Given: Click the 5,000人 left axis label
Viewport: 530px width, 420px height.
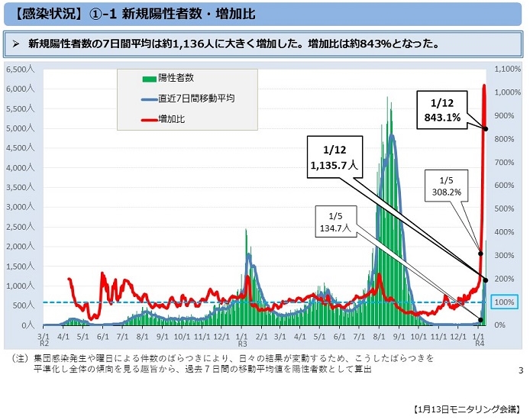Looking at the screenshot, I should pos(21,128).
